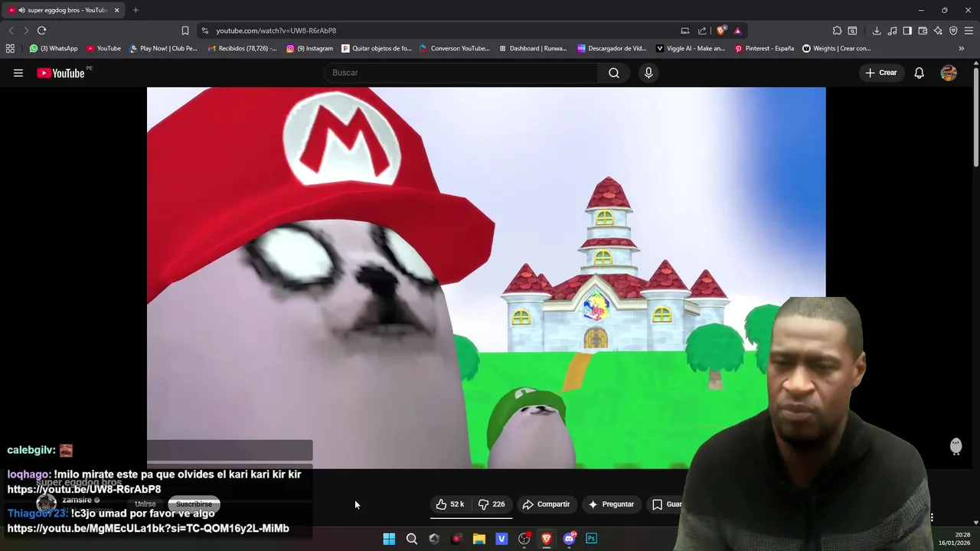Open the Extensions puzzle icon
This screenshot has width=980, height=551.
tap(837, 31)
